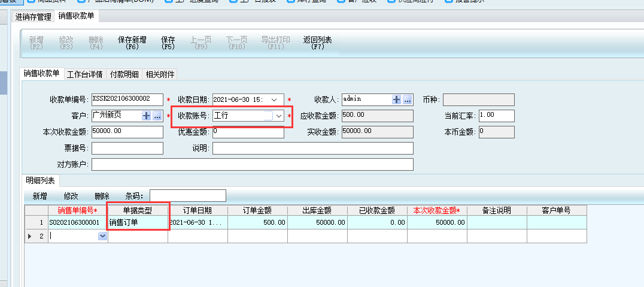Click the 条码 barcode input field
The width and height of the screenshot is (644, 287).
187,196
